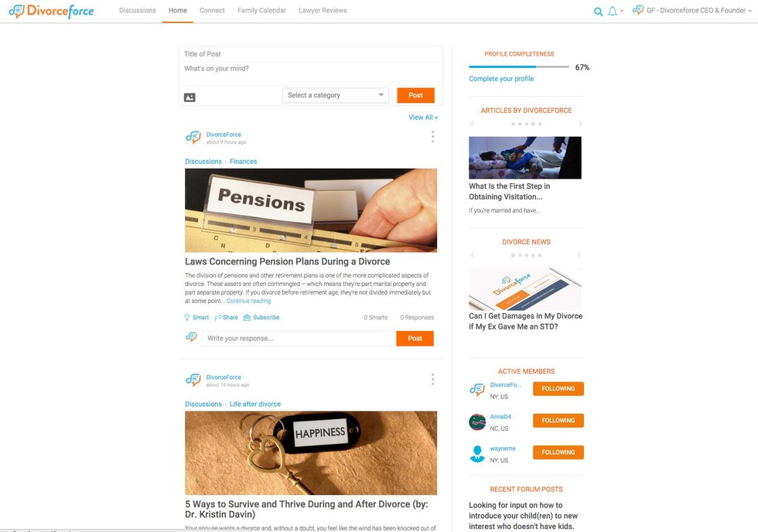Toggle FOLLOWING for DivorceFo... member
758x532 pixels.
click(558, 388)
